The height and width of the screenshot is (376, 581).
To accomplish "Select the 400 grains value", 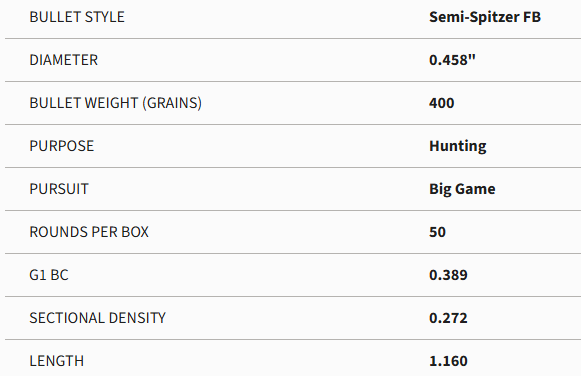I will pyautogui.click(x=442, y=103).
